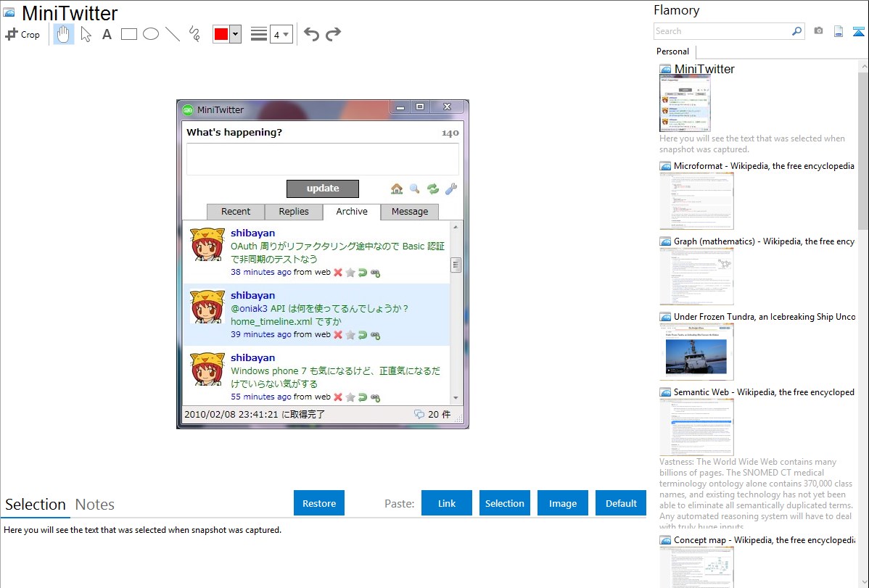This screenshot has height=588, width=869.
Task: Click the Paste Default button
Action: click(621, 503)
